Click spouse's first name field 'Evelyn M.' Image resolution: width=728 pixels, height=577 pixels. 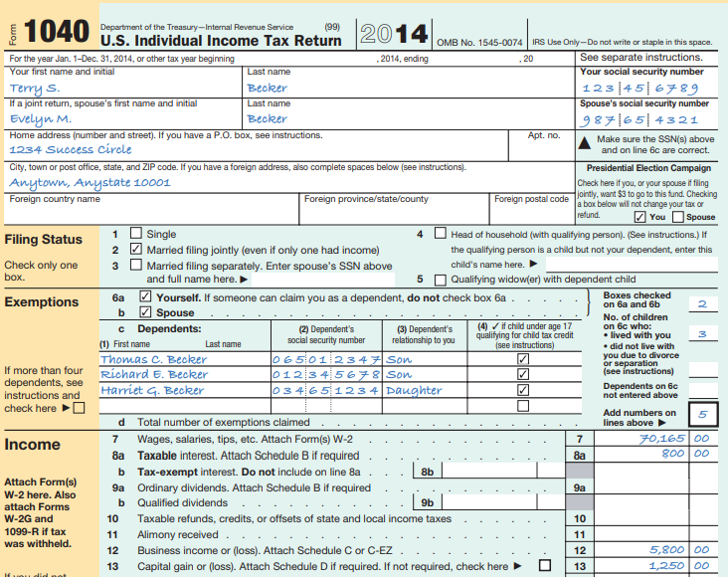[123, 113]
